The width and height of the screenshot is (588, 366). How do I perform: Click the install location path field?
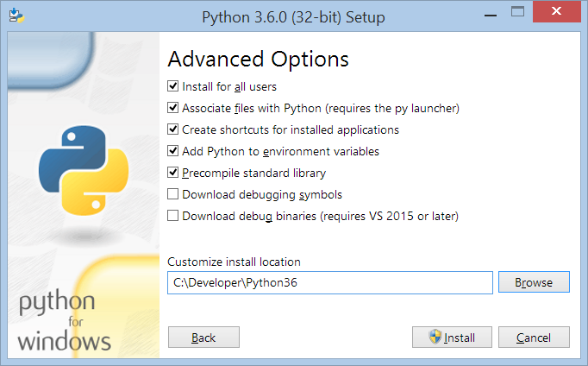(x=330, y=282)
